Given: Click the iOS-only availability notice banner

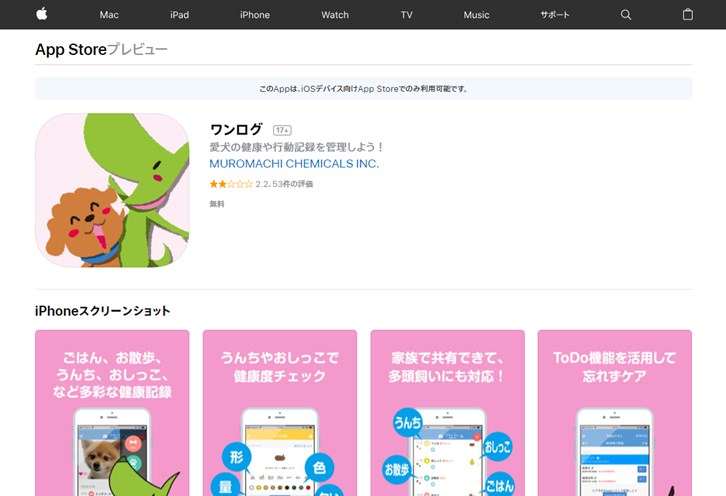Looking at the screenshot, I should (x=363, y=88).
